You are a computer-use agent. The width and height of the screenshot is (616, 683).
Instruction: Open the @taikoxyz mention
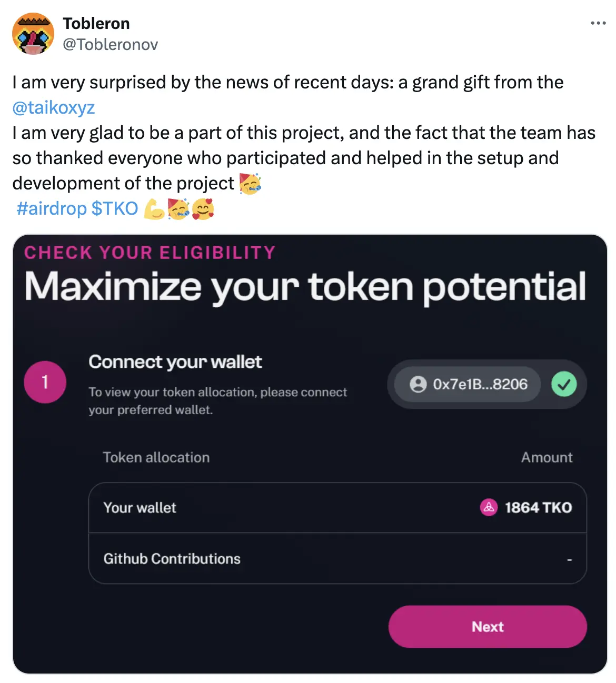tap(54, 107)
